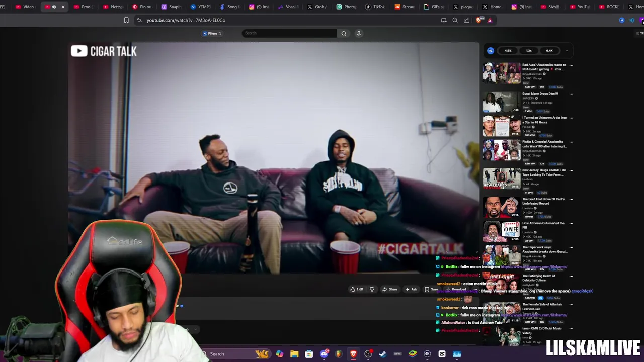Click the screen cast icon in address bar
644x362 pixels.
pos(444,20)
